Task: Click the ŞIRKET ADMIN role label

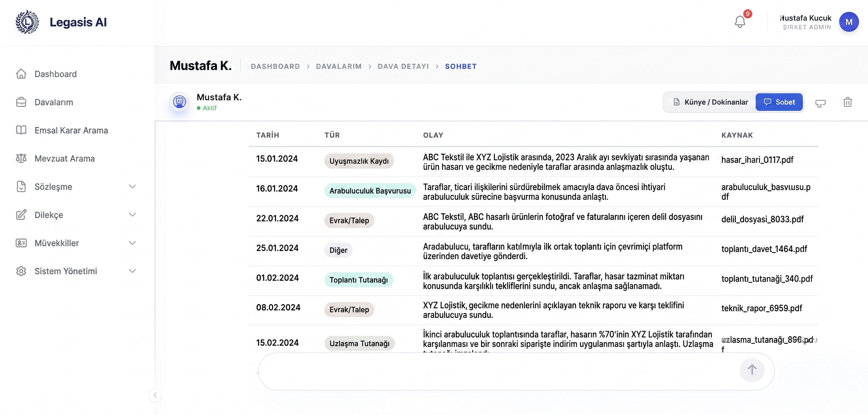Action: point(807,27)
